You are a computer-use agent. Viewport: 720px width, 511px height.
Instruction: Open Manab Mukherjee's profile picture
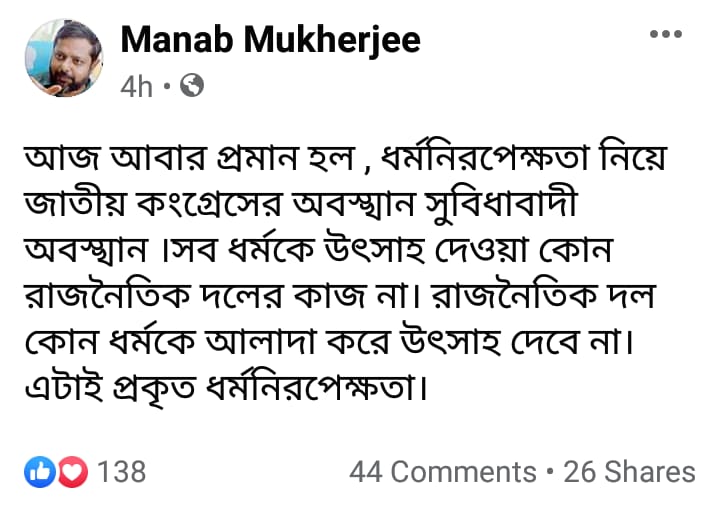tap(63, 60)
